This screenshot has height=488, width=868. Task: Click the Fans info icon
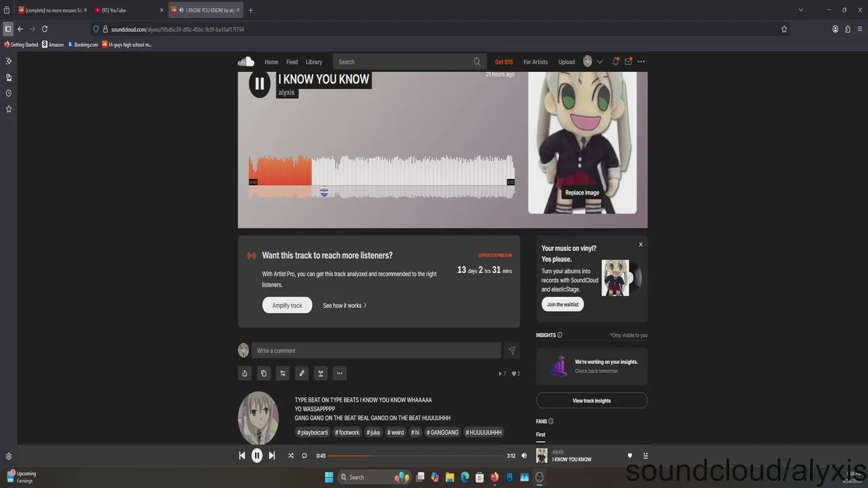(551, 422)
